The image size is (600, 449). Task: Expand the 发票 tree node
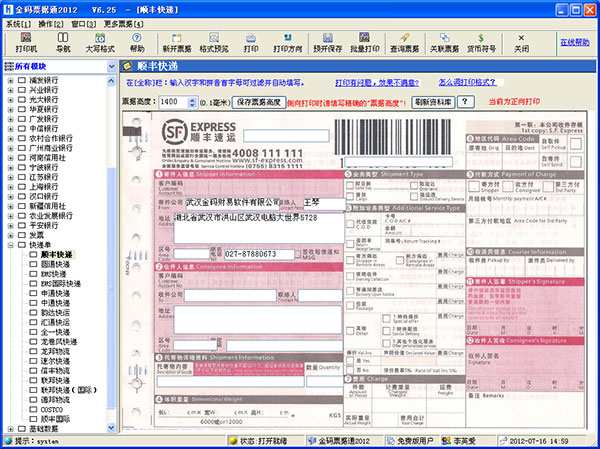point(11,235)
